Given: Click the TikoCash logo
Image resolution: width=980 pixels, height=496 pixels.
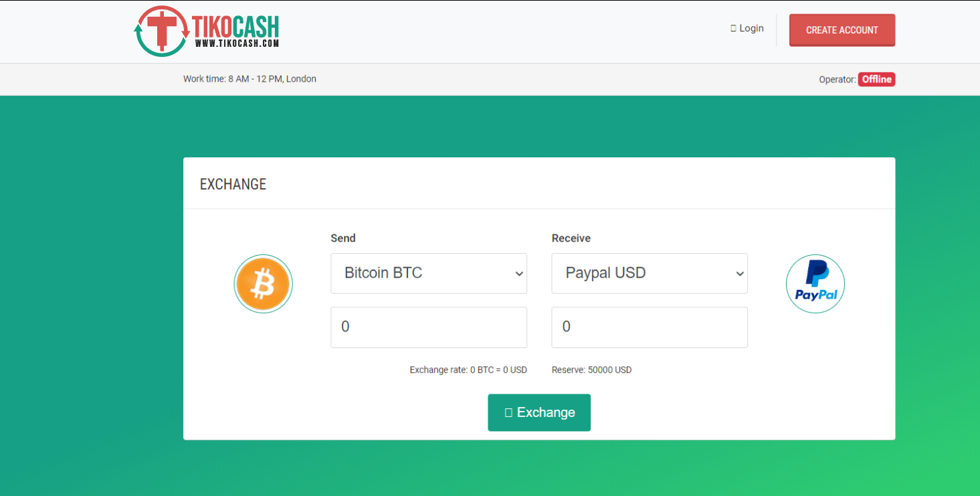Looking at the screenshot, I should (x=206, y=31).
